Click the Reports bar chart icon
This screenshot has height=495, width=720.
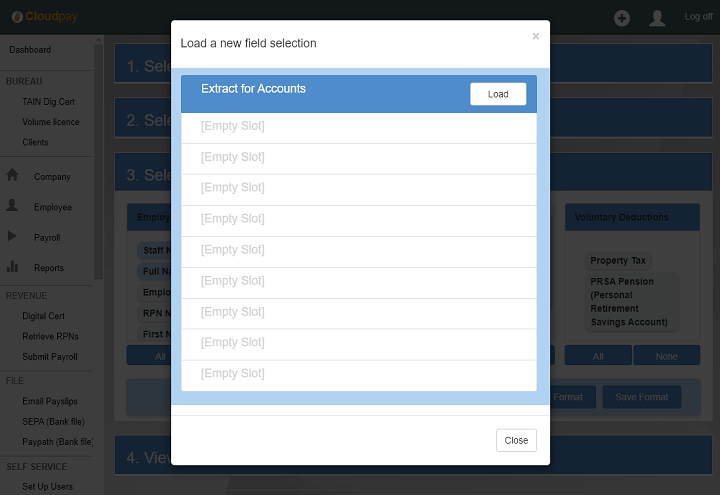tap(13, 267)
